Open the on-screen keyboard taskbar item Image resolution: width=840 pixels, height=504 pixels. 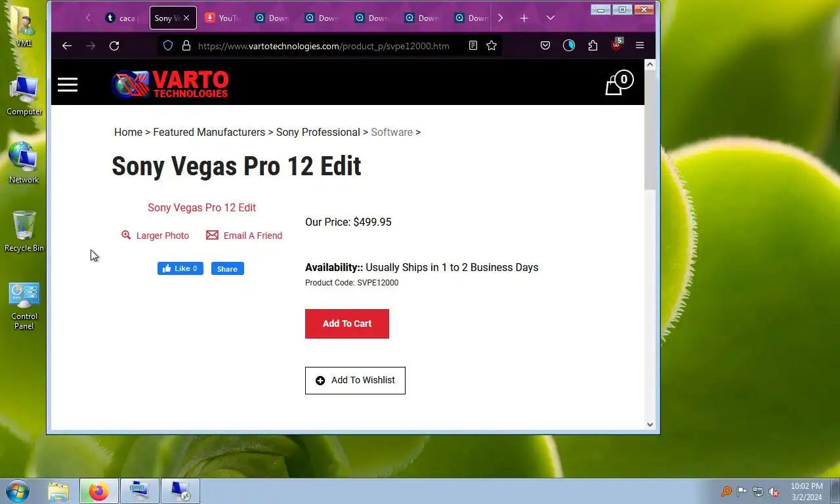[x=140, y=491]
